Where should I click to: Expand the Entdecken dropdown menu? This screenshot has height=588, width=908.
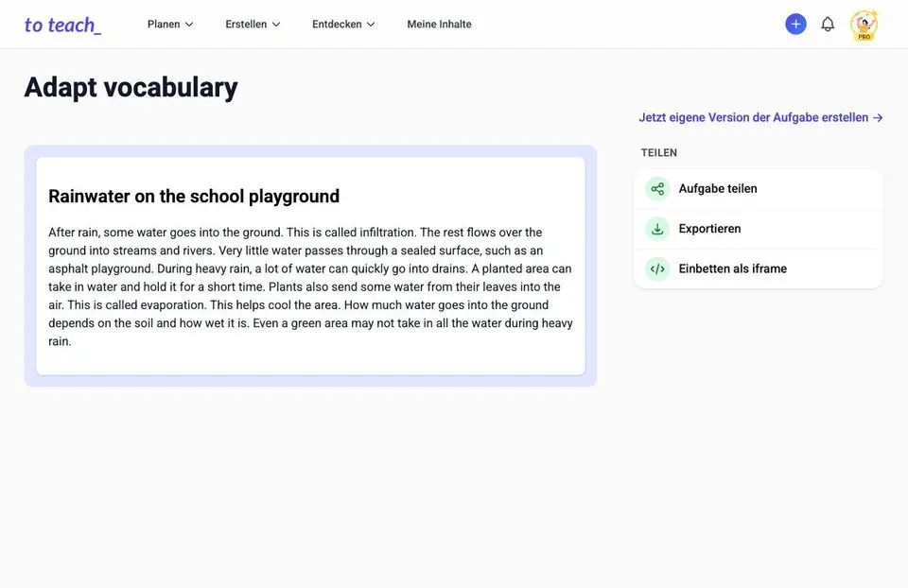(x=343, y=25)
